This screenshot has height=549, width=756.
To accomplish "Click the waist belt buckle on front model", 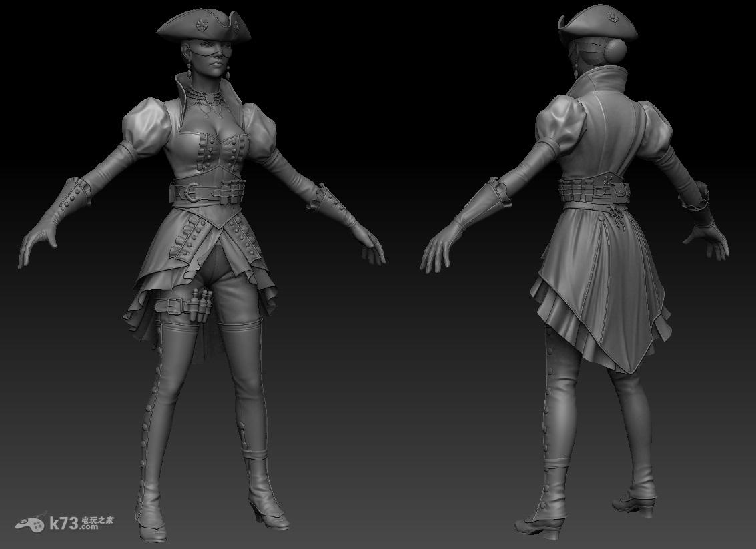I will (x=190, y=193).
